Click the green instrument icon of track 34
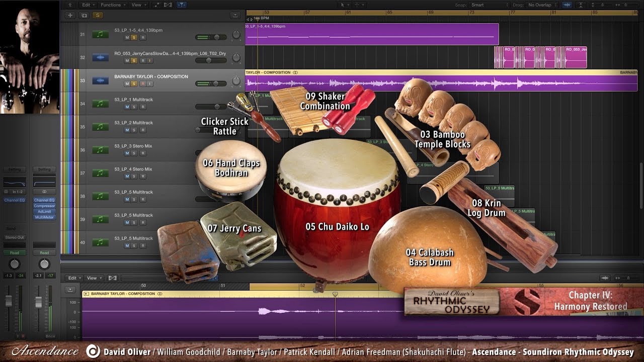 pos(100,104)
